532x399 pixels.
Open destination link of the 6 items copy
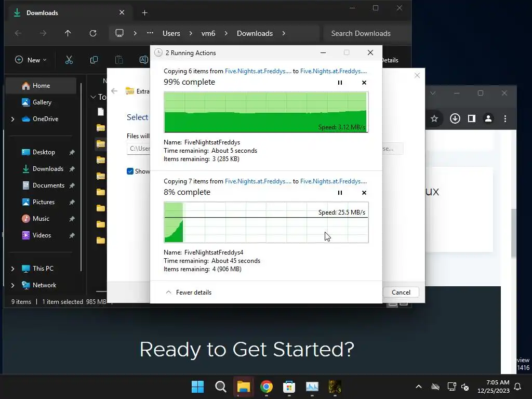333,71
